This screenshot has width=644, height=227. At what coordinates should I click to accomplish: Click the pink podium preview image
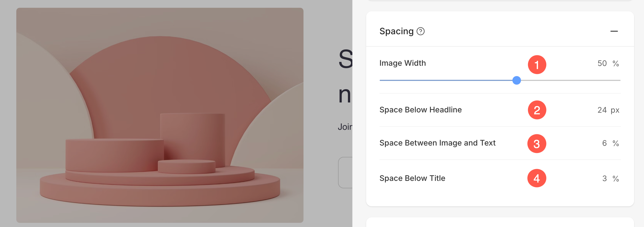[160, 115]
